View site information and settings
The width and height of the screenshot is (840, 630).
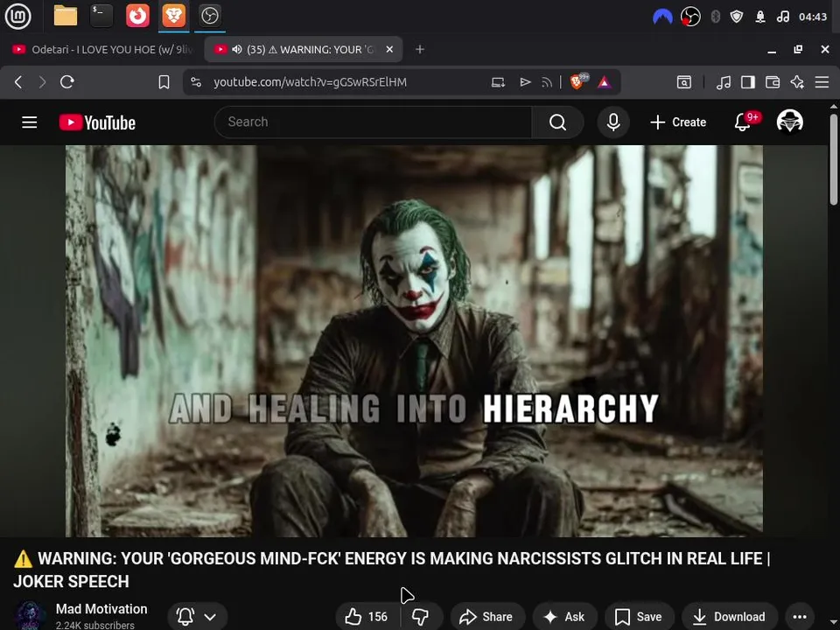click(x=196, y=82)
